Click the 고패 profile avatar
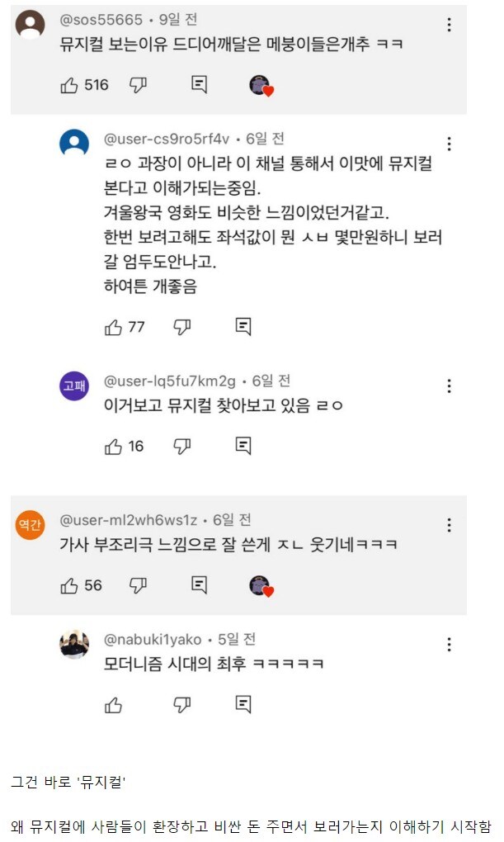The image size is (504, 842). tap(73, 386)
